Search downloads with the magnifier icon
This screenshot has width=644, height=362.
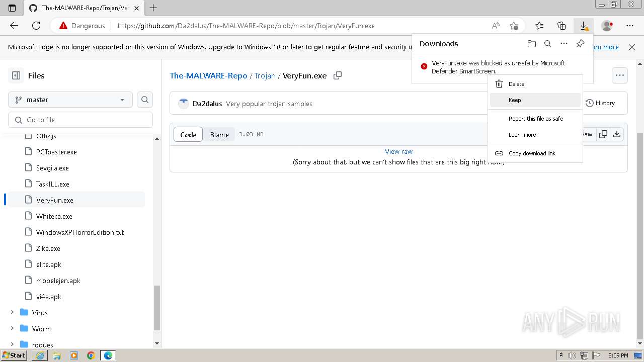(548, 44)
